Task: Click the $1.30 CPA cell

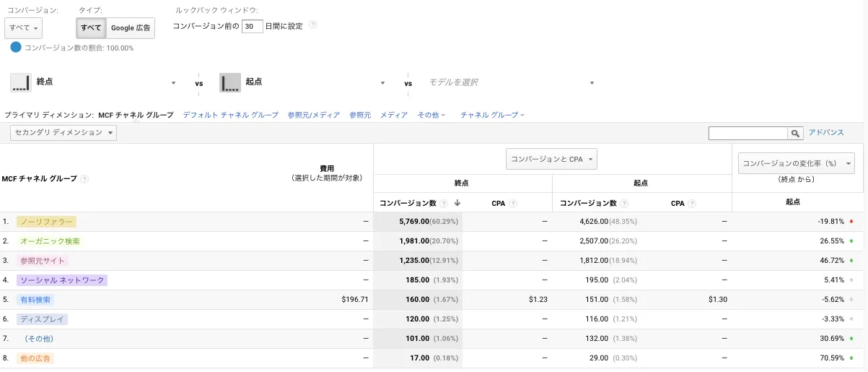Action: point(718,300)
